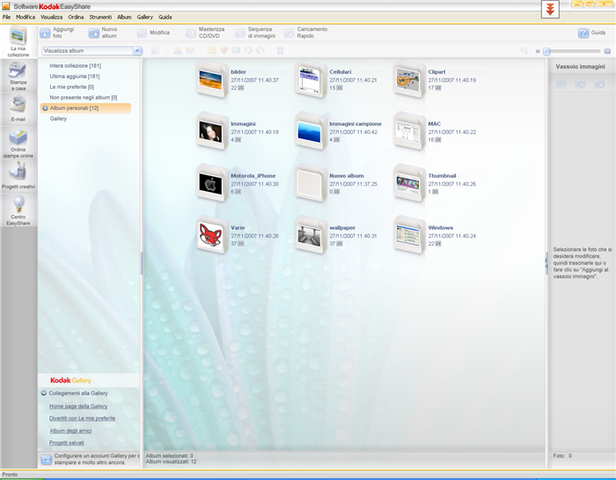Open La mia collezione section
The width and height of the screenshot is (616, 480).
[18, 41]
